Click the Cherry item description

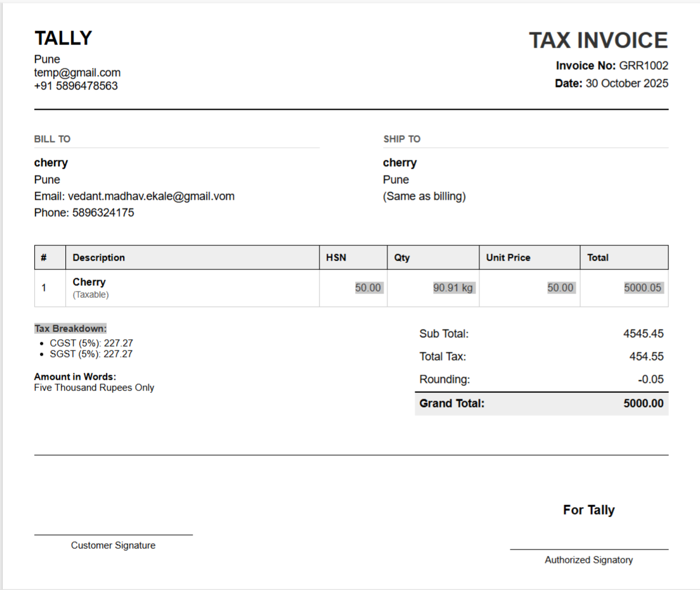click(x=89, y=282)
